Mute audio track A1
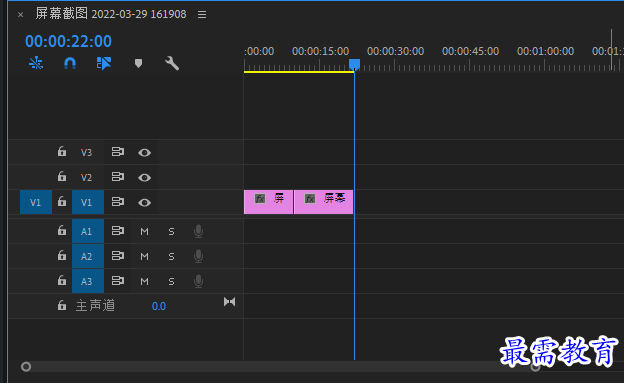624x383 pixels. point(144,232)
